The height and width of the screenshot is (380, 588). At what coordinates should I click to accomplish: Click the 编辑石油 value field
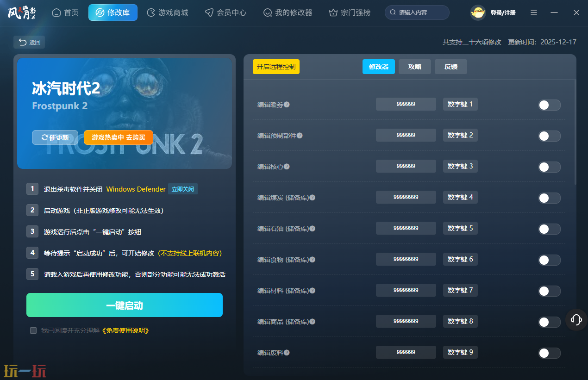[x=406, y=228]
